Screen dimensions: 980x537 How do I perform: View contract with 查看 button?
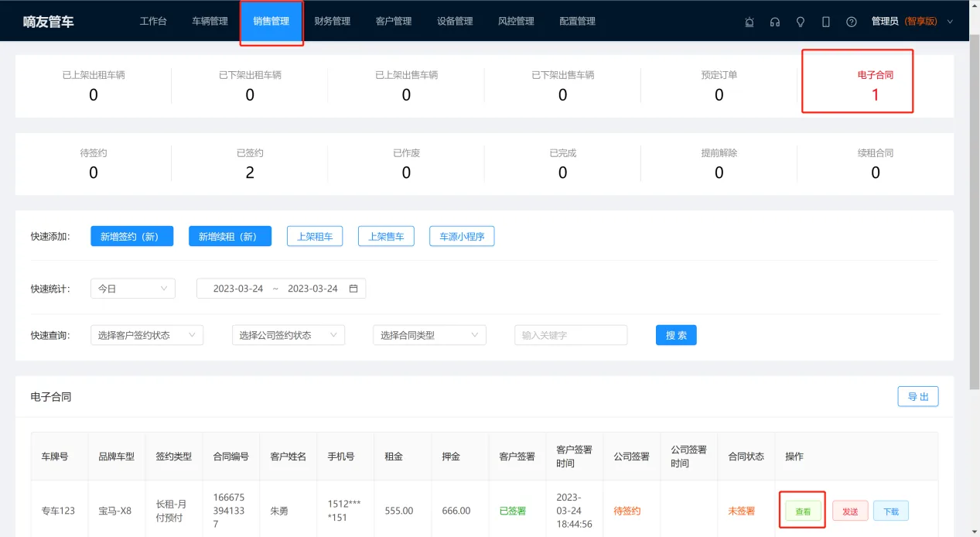[x=803, y=511]
